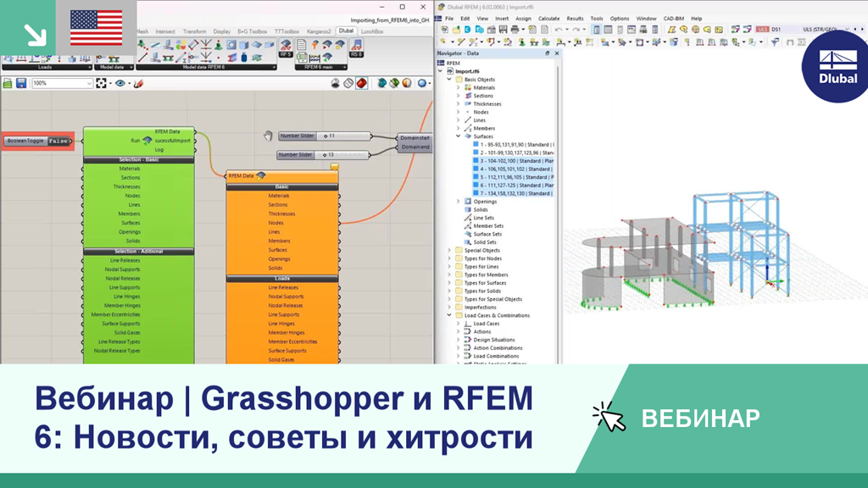Click save icon in RFEM toolbar
Screen dimensions: 868x488
coord(504,30)
